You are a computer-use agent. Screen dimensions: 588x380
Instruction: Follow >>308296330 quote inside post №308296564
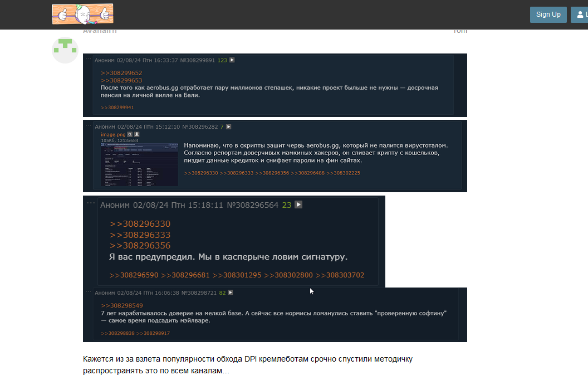click(140, 224)
